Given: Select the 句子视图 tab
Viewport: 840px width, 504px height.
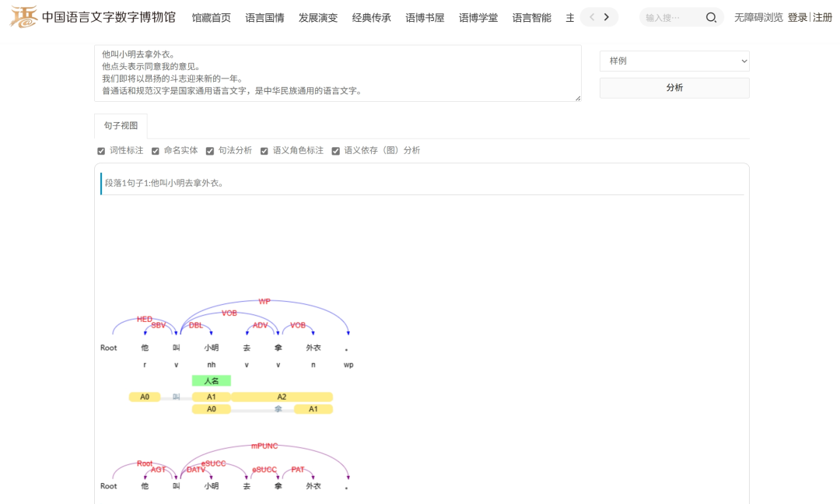Looking at the screenshot, I should click(121, 126).
